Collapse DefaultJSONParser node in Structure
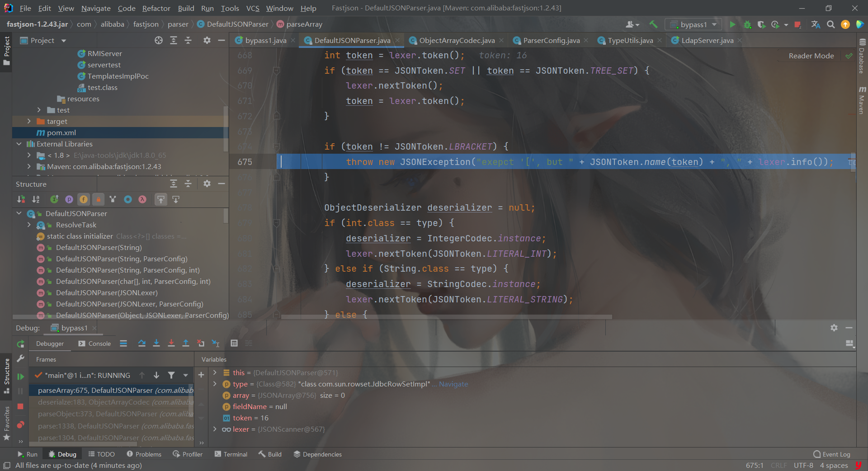868x471 pixels. pos(19,213)
